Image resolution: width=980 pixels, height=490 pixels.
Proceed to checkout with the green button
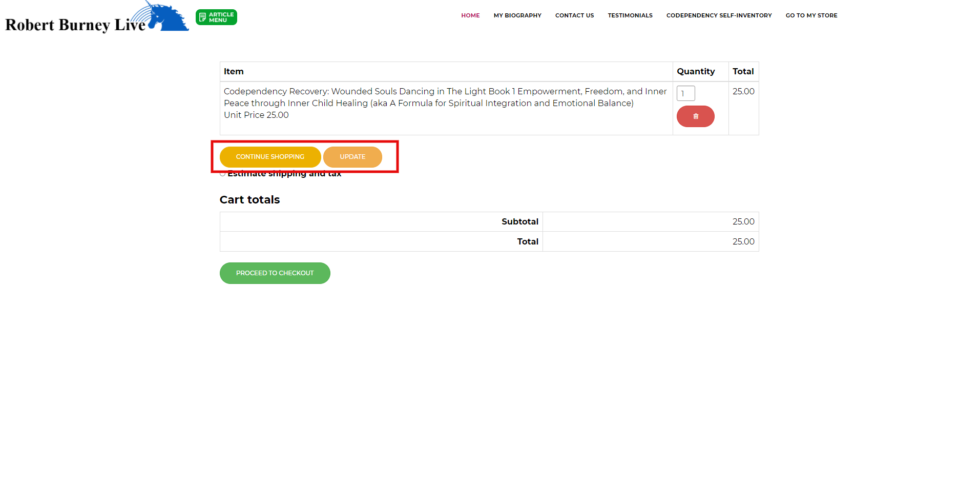[275, 273]
